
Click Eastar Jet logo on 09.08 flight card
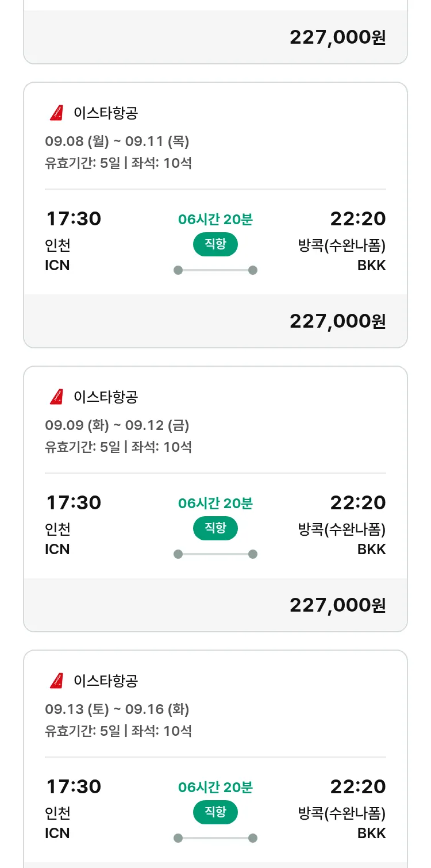56,113
